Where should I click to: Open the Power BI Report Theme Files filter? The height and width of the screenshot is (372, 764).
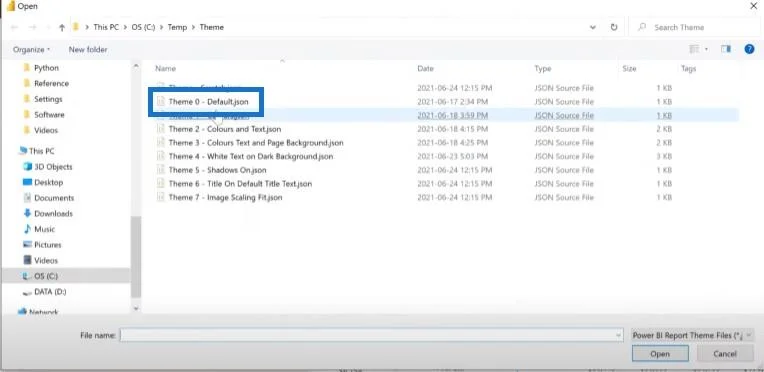[x=692, y=335]
